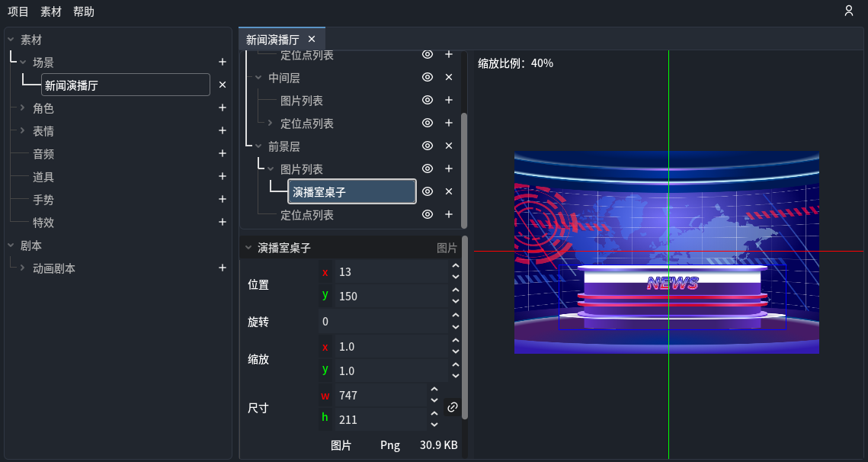The width and height of the screenshot is (868, 462).
Task: Add a new item under 音频
Action: [222, 153]
